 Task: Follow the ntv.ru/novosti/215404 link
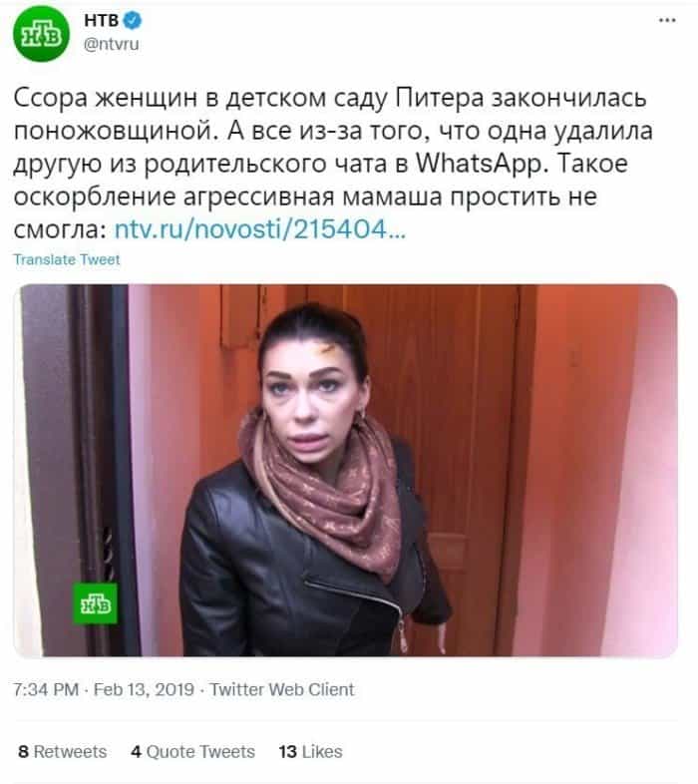260,229
